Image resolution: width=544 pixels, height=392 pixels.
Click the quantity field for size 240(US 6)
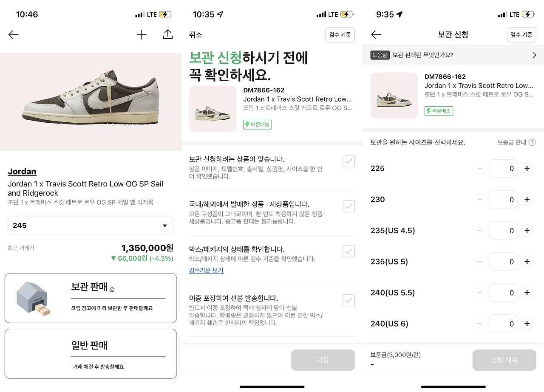504,324
